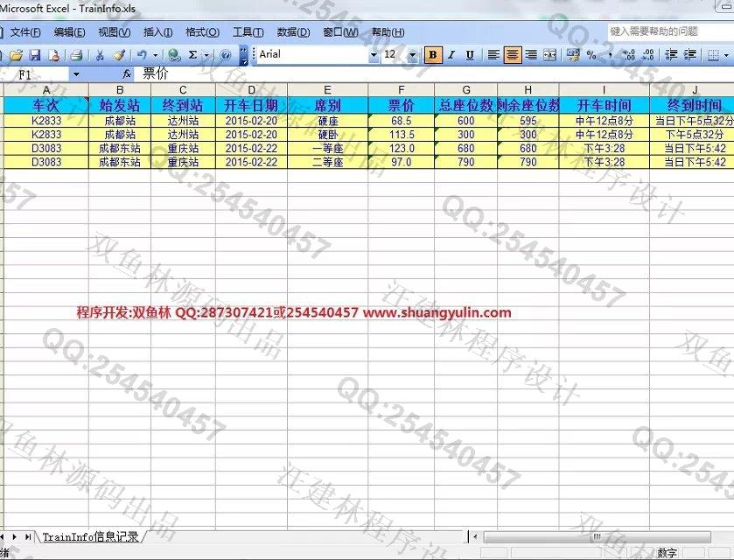Open Excel Help question mark icon

coord(225,55)
